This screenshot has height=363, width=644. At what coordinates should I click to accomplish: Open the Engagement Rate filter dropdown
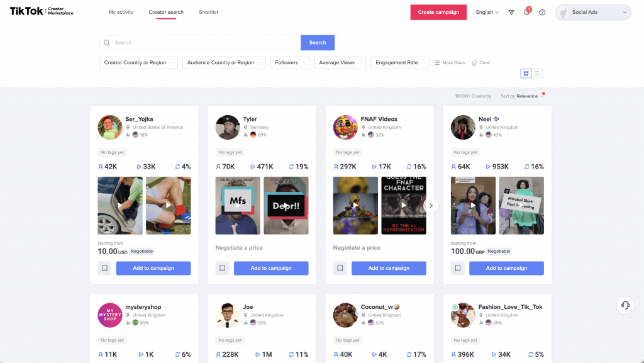click(400, 63)
